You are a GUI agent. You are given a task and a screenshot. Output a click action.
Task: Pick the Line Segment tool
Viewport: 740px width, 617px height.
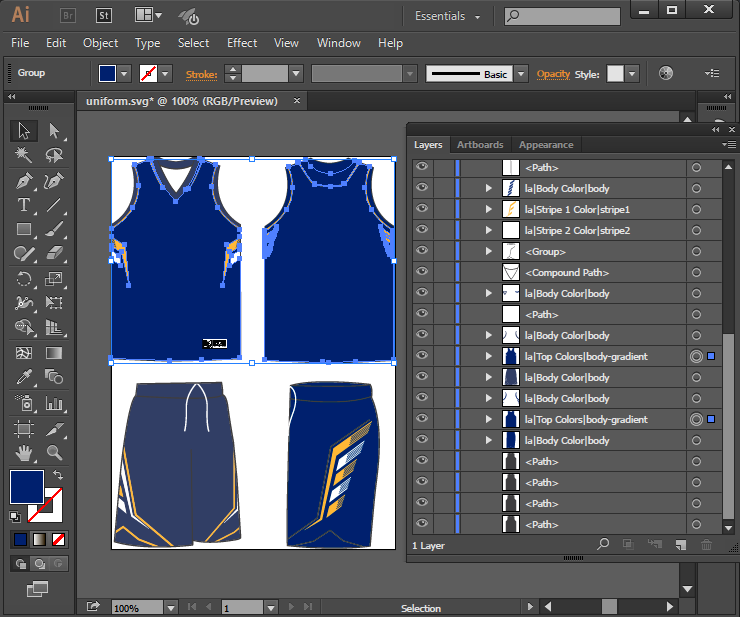[x=54, y=205]
